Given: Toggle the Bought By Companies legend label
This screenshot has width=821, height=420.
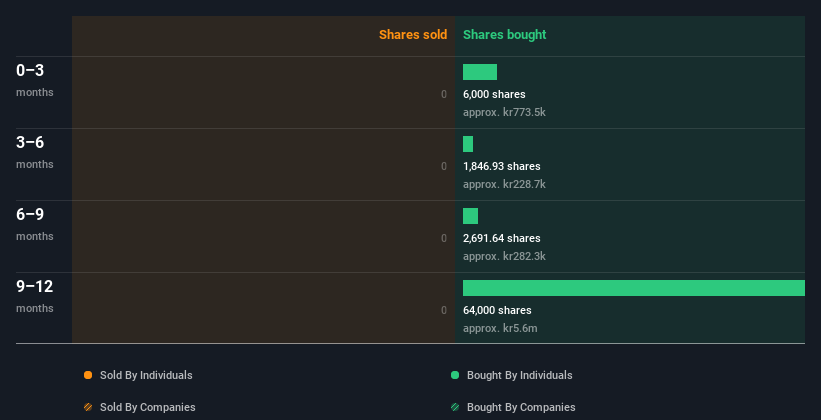Looking at the screenshot, I should (521, 407).
